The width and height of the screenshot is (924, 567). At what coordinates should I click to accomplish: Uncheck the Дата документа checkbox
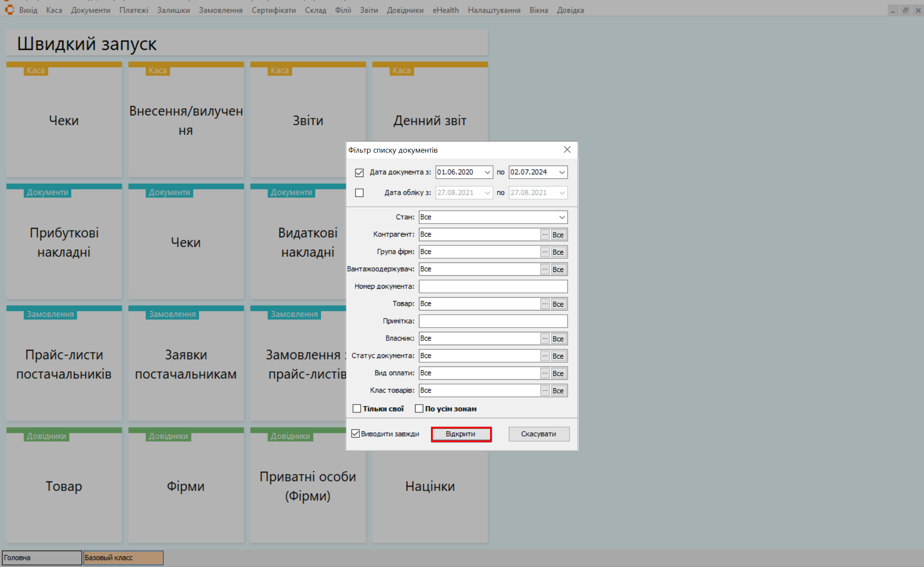coord(359,172)
